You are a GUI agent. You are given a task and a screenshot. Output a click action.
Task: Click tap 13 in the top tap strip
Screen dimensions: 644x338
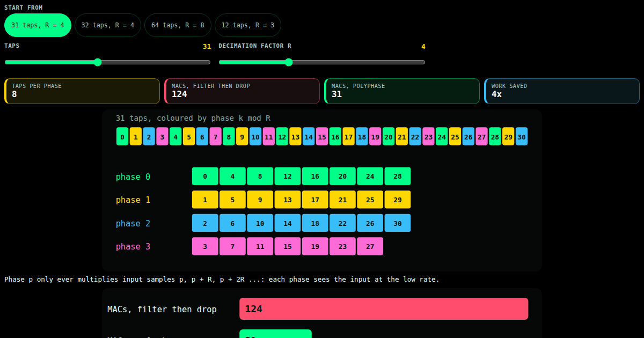click(295, 136)
